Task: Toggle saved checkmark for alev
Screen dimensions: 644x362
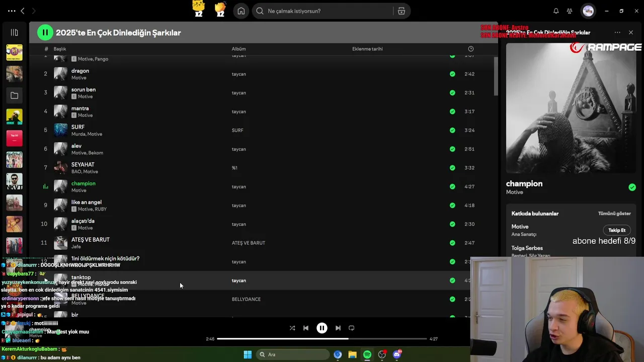Action: (452, 149)
